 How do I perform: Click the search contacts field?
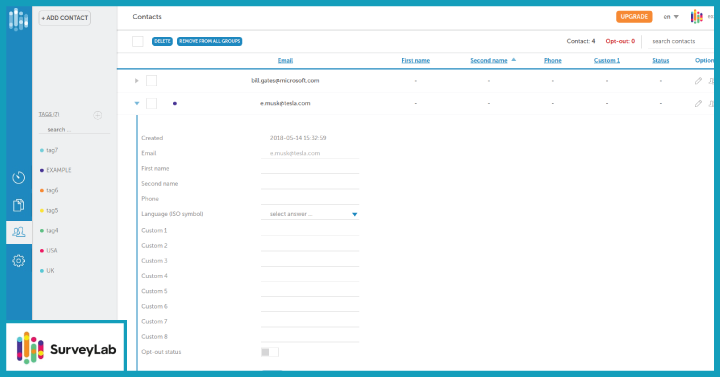681,41
